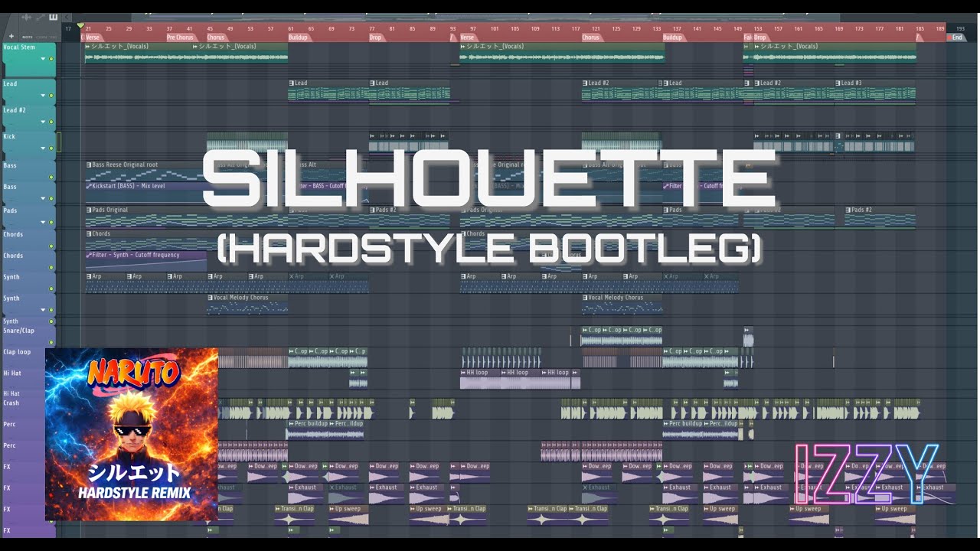The image size is (980, 551).
Task: Jump to the Verse marker at bar 21
Action: [x=93, y=37]
